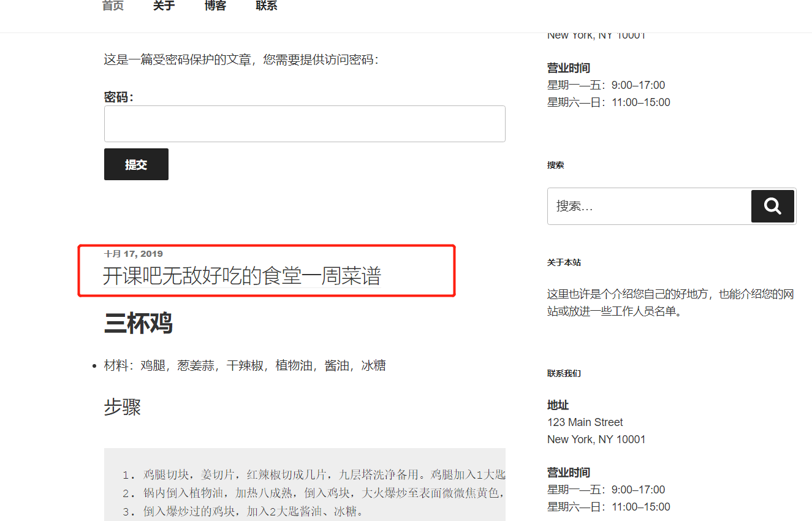This screenshot has height=521, width=812.
Task: Click the 联系我们 widget title
Action: tap(564, 373)
